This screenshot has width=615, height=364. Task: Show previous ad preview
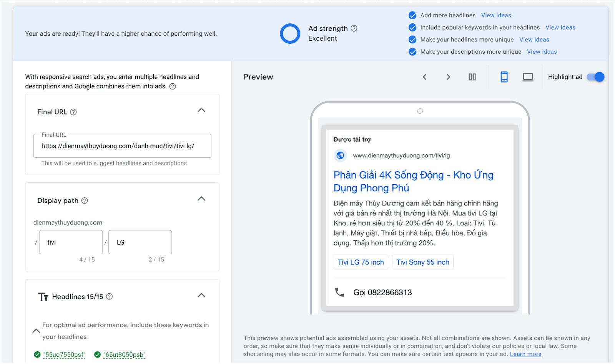(425, 77)
